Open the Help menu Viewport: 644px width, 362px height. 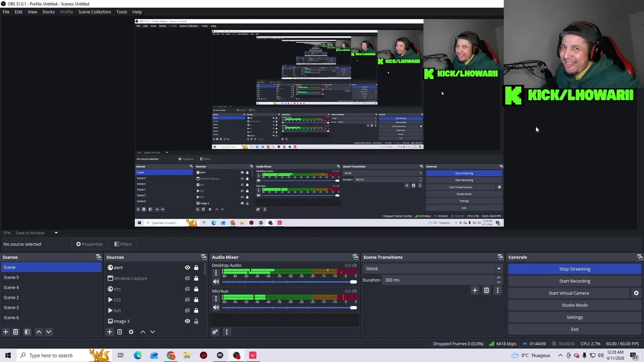(137, 12)
